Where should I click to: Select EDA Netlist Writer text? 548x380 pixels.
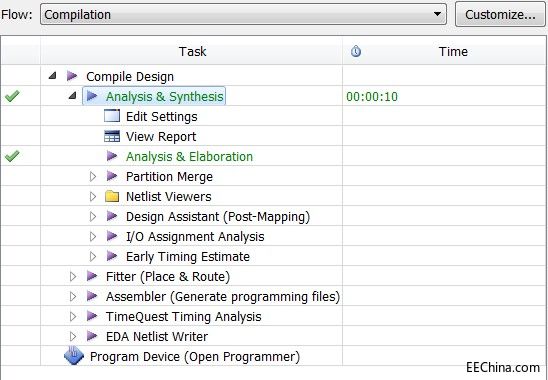[x=157, y=337]
